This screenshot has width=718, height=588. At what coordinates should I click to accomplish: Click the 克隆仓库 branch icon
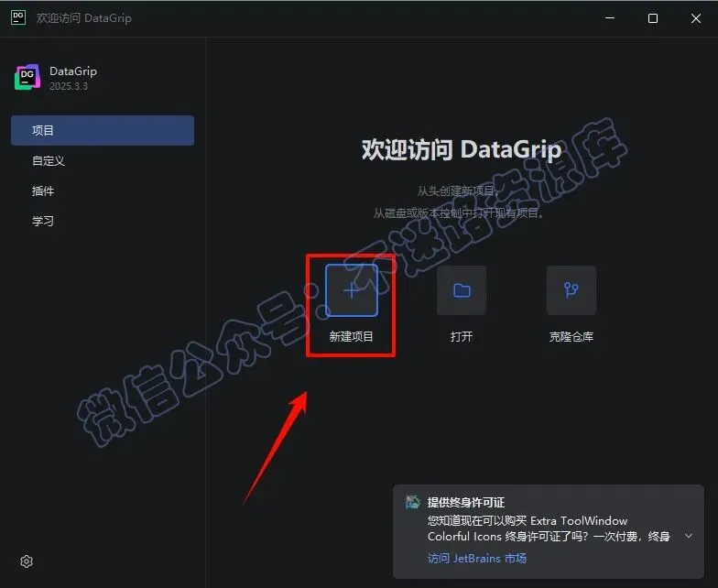(571, 290)
